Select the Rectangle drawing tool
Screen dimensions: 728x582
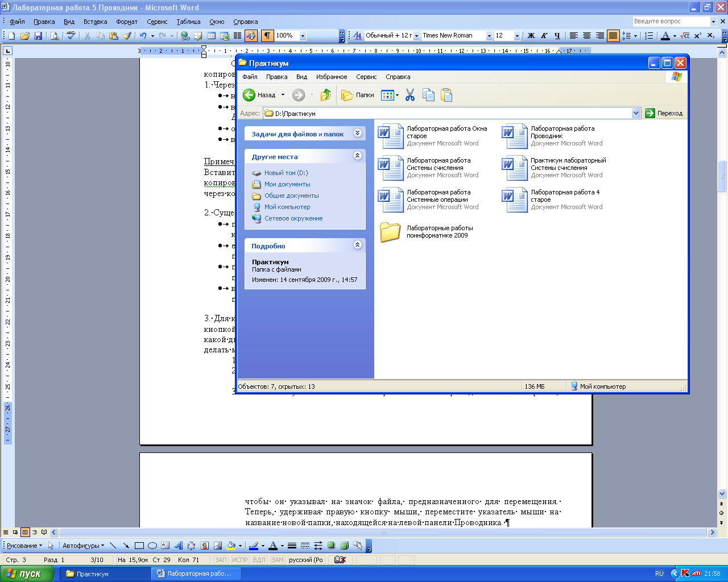tap(139, 546)
